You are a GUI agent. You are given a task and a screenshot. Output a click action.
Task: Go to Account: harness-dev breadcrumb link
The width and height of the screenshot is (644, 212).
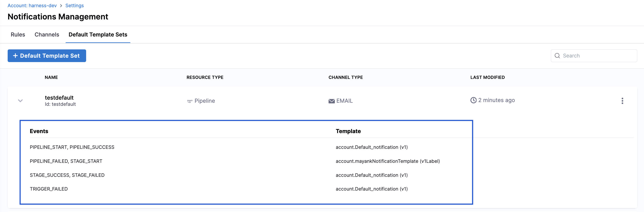coord(32,5)
